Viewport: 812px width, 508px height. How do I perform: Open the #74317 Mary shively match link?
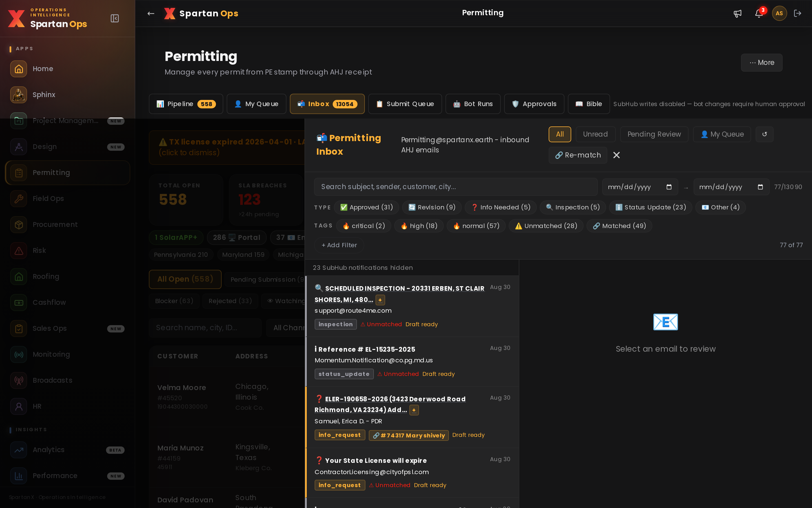click(x=409, y=435)
